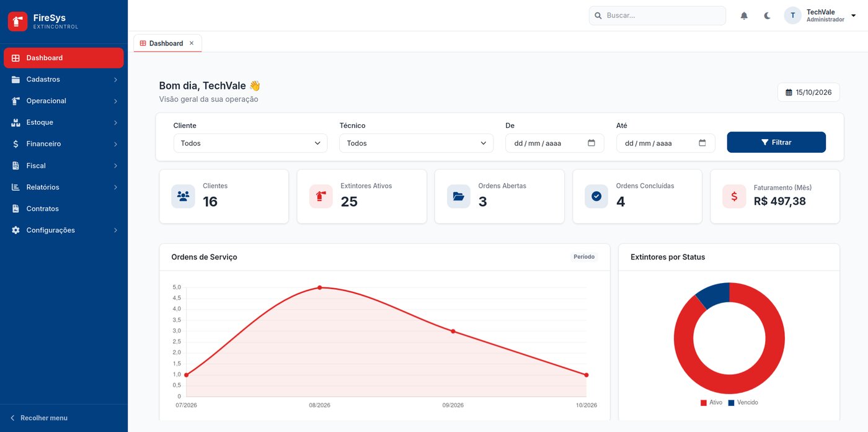Click the search magnifier icon
The image size is (868, 432).
pos(598,16)
